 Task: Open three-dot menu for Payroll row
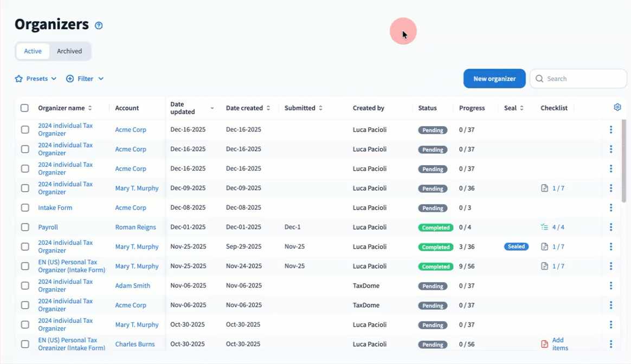point(610,227)
